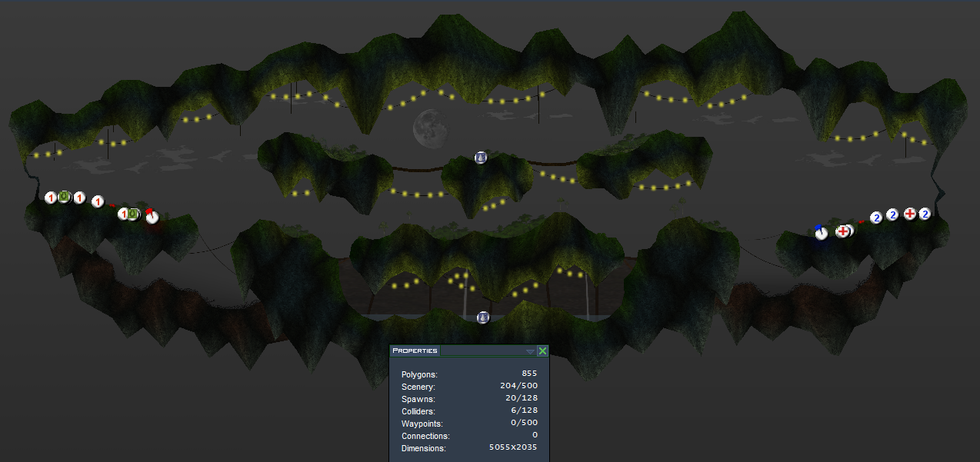Pick the grenade kit beside the red flag
980x462 pixels.
[x=133, y=214]
